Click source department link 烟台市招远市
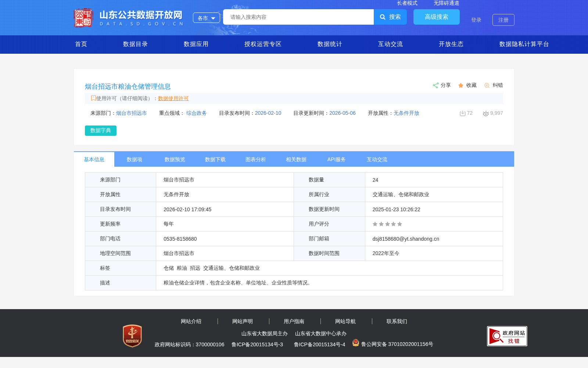 (132, 113)
